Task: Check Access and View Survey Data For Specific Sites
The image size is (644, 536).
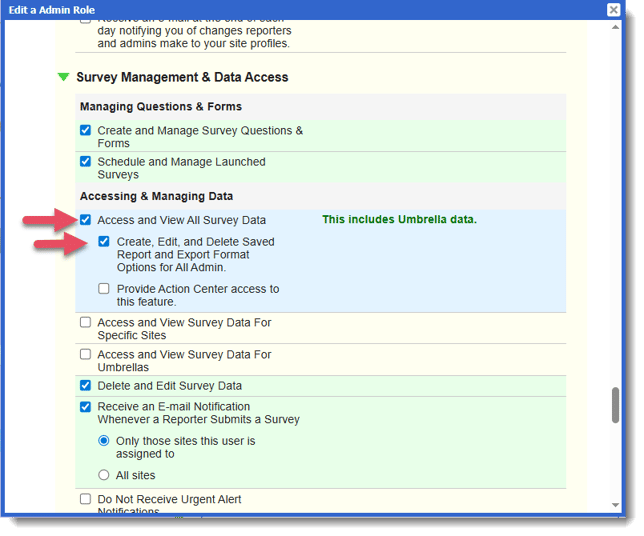Action: click(x=86, y=323)
